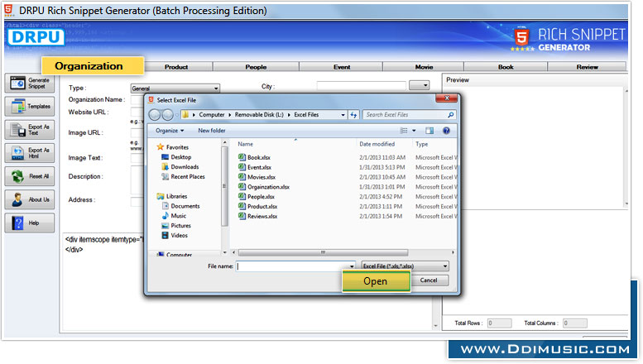Click the Reset All sidebar button
Screen dimensions: 643x364
tap(30, 176)
